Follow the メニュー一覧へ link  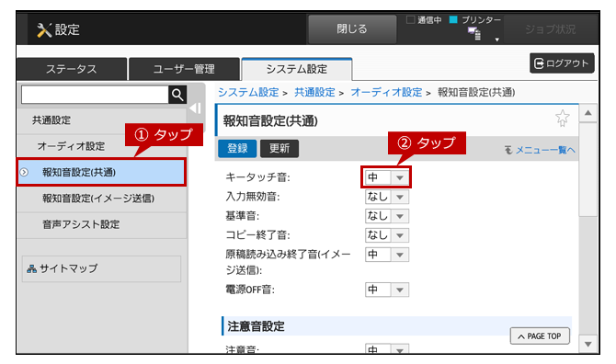coord(541,150)
